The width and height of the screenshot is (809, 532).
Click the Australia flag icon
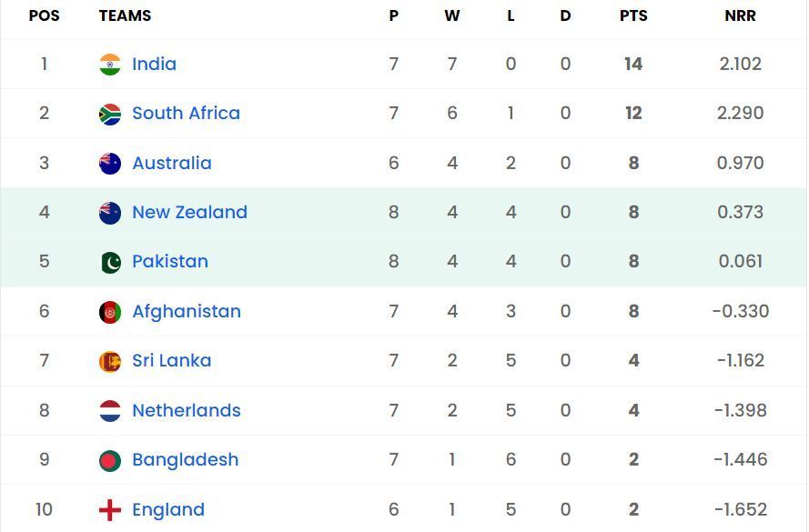click(x=109, y=163)
